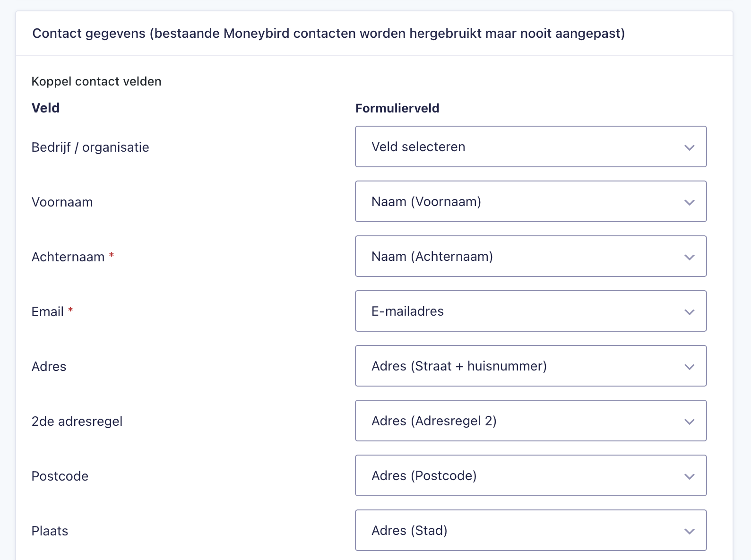Open the Bedrijf / organisatie 'Veld selecteren' dropdown
This screenshot has height=560, width=751.
tap(530, 146)
